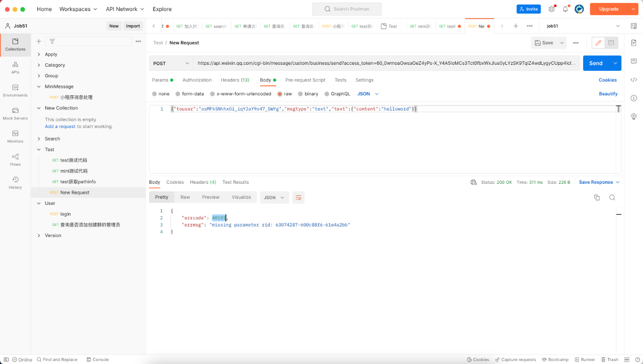Screen dimensions: 643x364
Task: Open the Save options dropdown arrow
Action: [562, 43]
